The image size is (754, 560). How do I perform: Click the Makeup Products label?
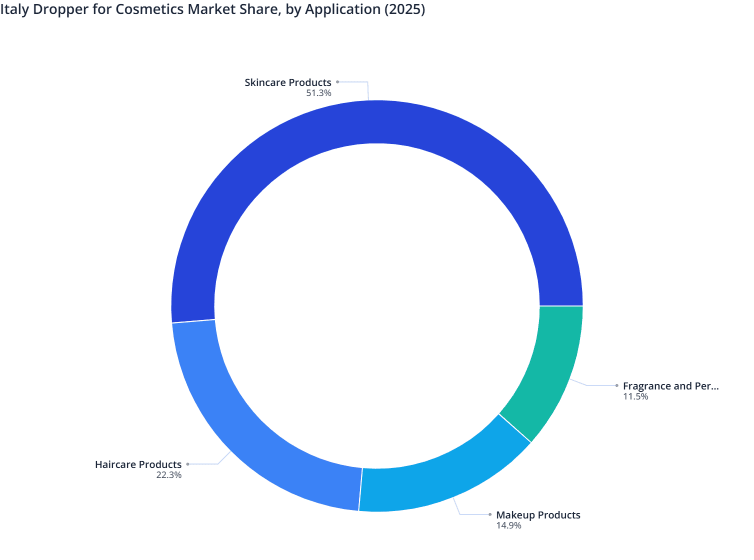pos(538,514)
